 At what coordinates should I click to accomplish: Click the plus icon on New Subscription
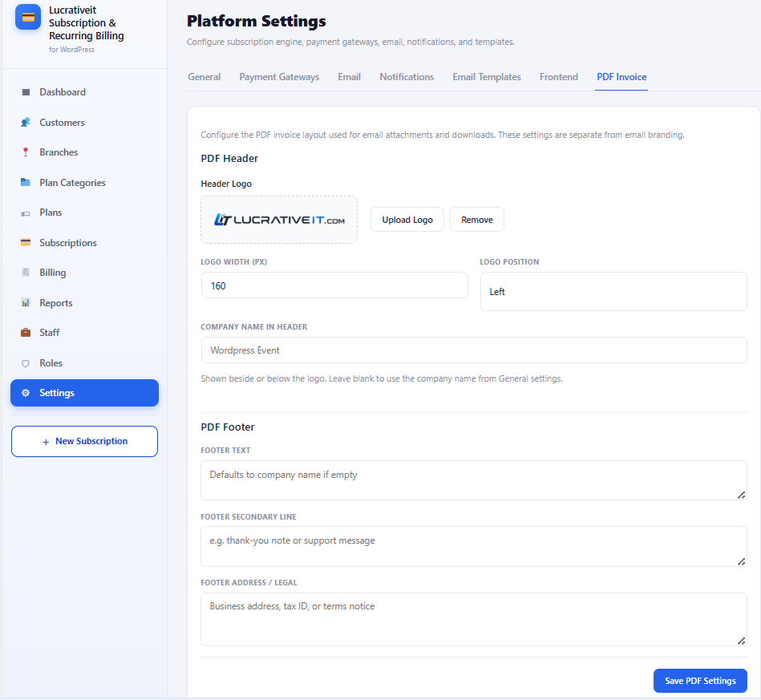pos(46,442)
